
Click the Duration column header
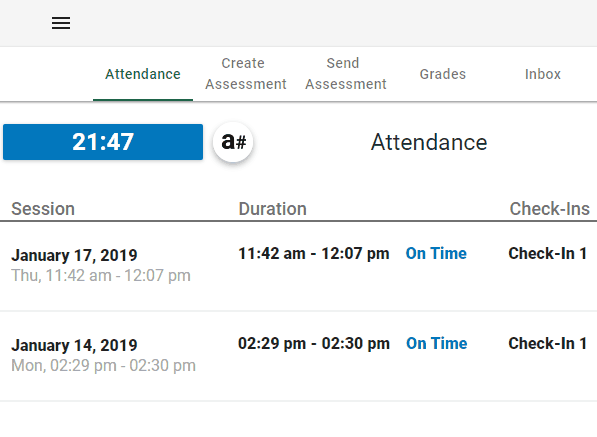(x=273, y=209)
